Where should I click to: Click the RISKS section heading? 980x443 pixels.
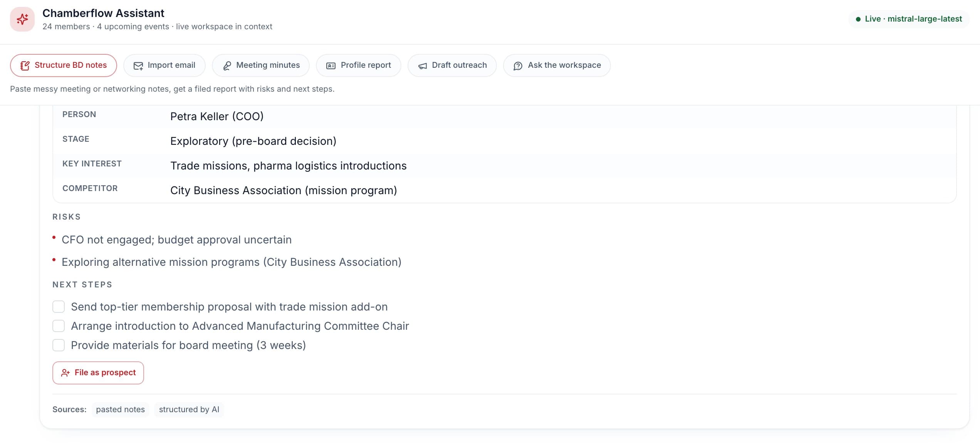point(67,217)
